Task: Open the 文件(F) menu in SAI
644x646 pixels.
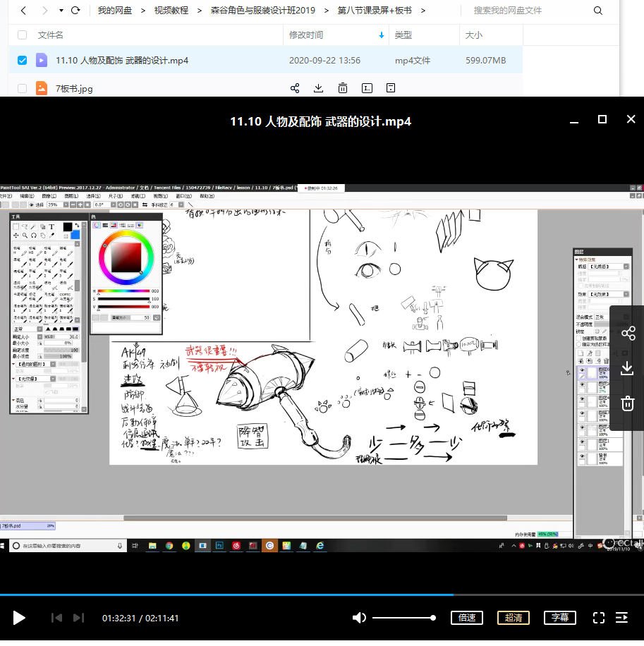Action: (x=6, y=195)
